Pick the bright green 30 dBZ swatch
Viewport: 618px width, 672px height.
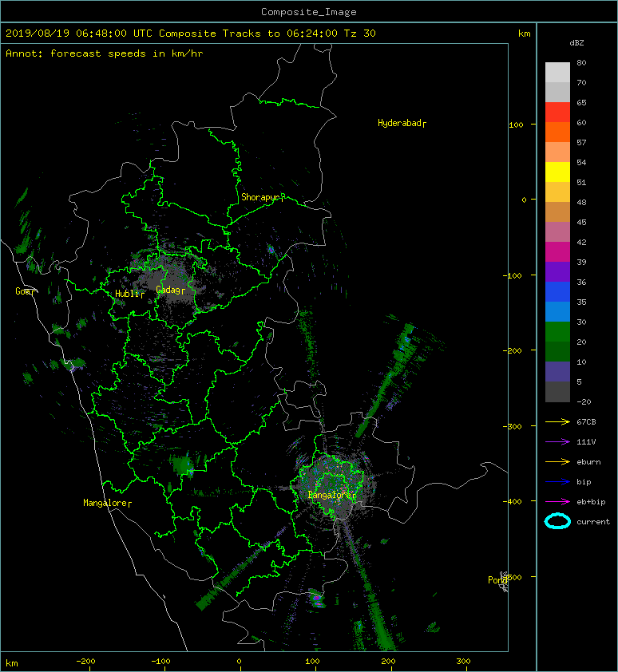pyautogui.click(x=557, y=332)
